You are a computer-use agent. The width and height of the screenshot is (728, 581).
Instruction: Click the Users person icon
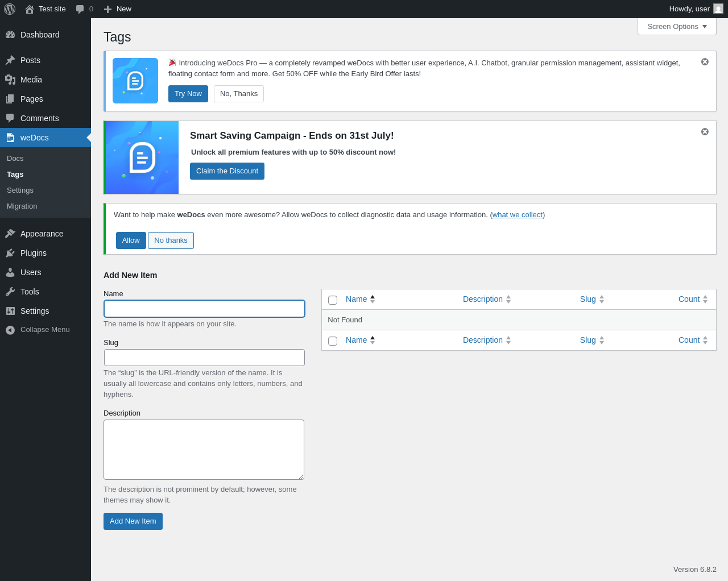[x=10, y=272]
